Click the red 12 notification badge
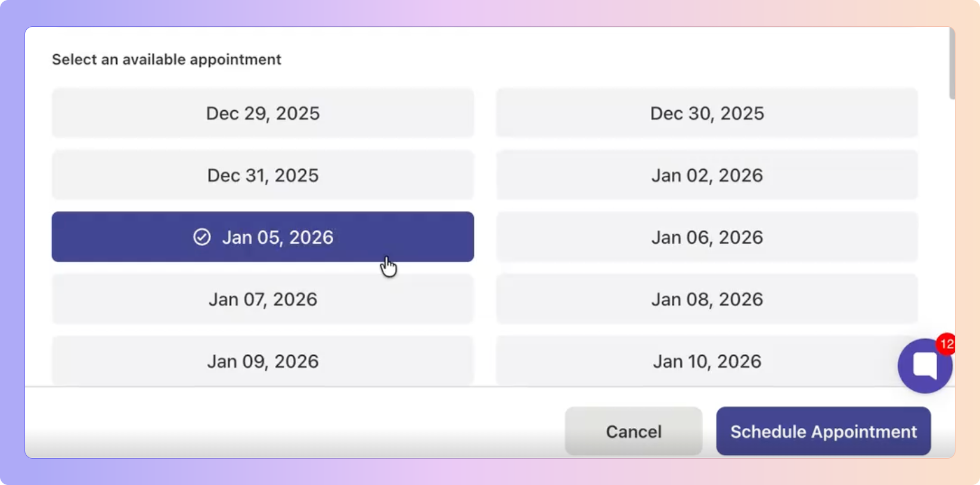This screenshot has width=980, height=485. point(946,344)
